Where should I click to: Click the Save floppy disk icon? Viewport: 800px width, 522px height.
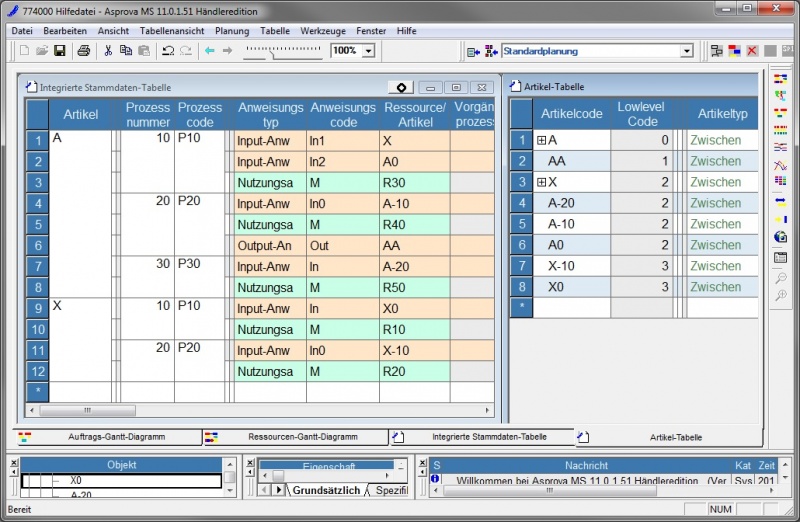click(60, 50)
